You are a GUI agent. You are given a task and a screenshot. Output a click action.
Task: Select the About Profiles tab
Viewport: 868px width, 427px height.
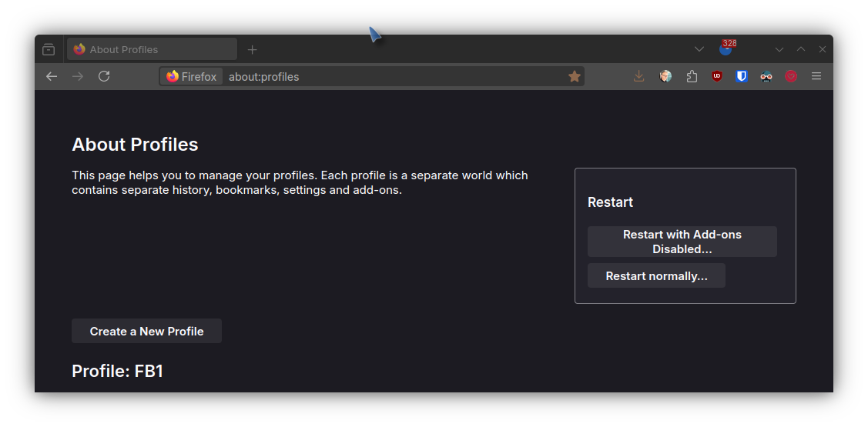152,49
